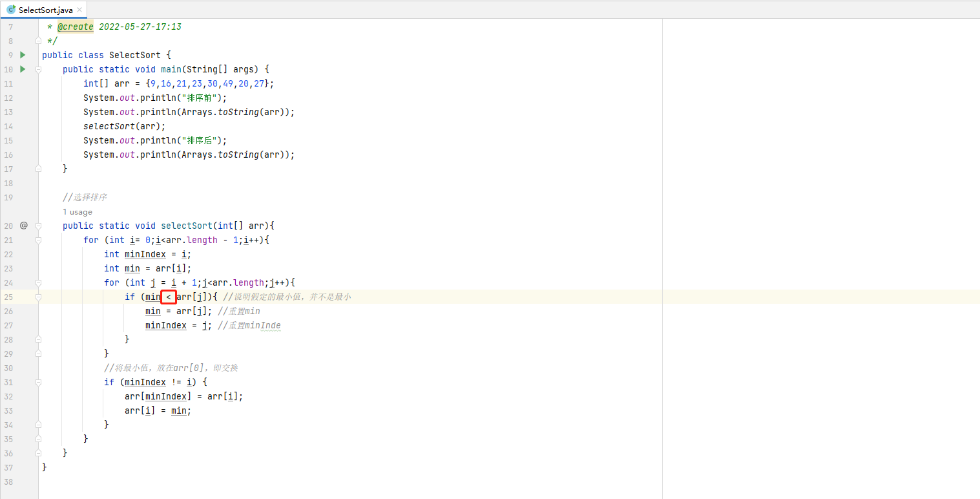Viewport: 980px width, 499px height.
Task: Click the string "排序前" on line 12
Action: pyautogui.click(x=200, y=98)
